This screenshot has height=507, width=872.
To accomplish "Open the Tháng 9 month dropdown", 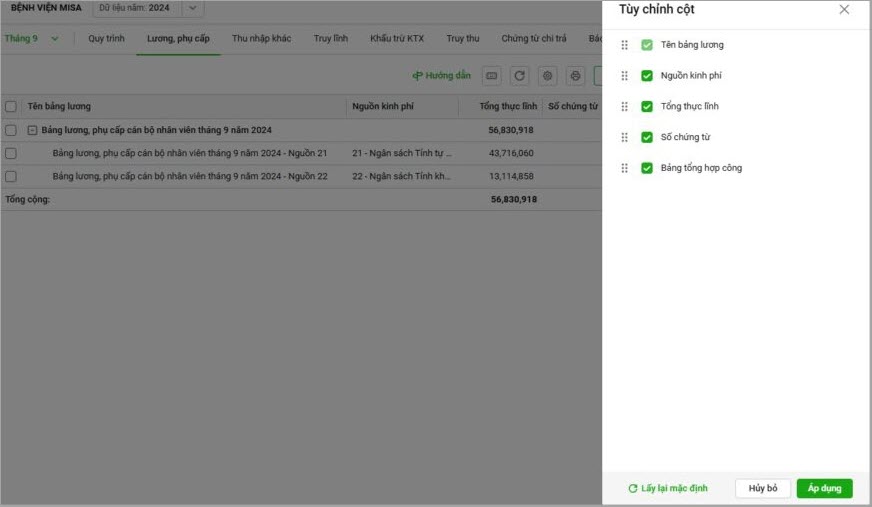I will [x=31, y=39].
